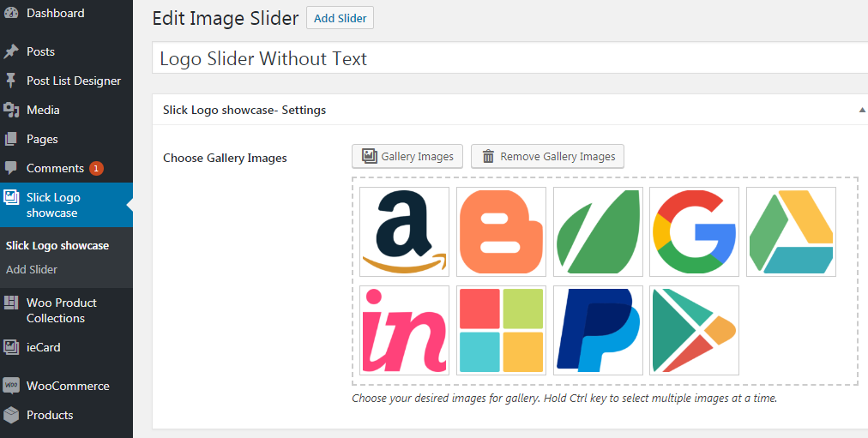
Task: Click the Remove Gallery Images button
Action: click(547, 156)
